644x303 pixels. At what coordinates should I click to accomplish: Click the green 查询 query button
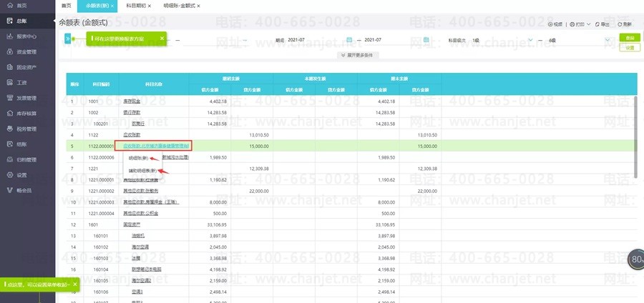pyautogui.click(x=630, y=38)
